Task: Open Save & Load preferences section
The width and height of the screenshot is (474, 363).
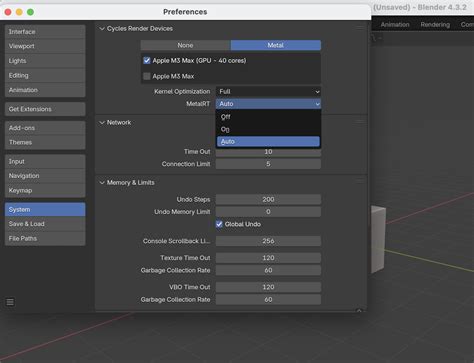Action: click(45, 224)
